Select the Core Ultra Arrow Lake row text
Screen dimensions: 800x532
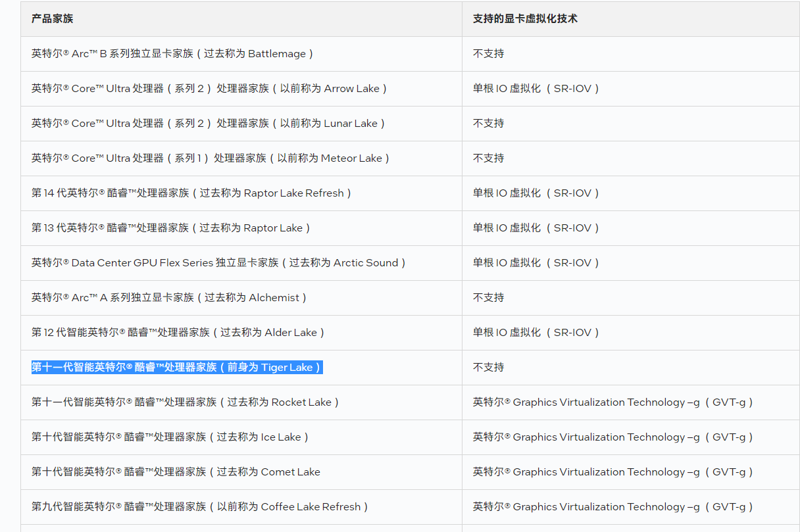pyautogui.click(x=210, y=89)
